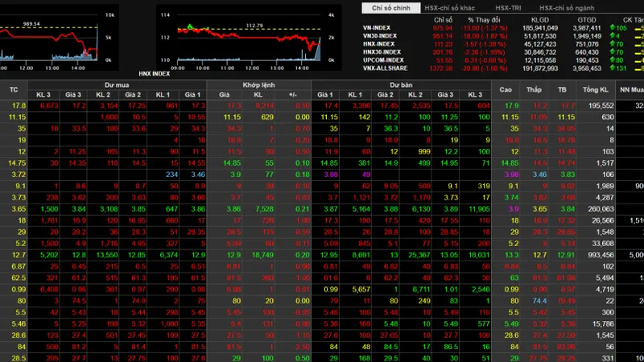Select the HNX-INDEX row label

tap(378, 44)
